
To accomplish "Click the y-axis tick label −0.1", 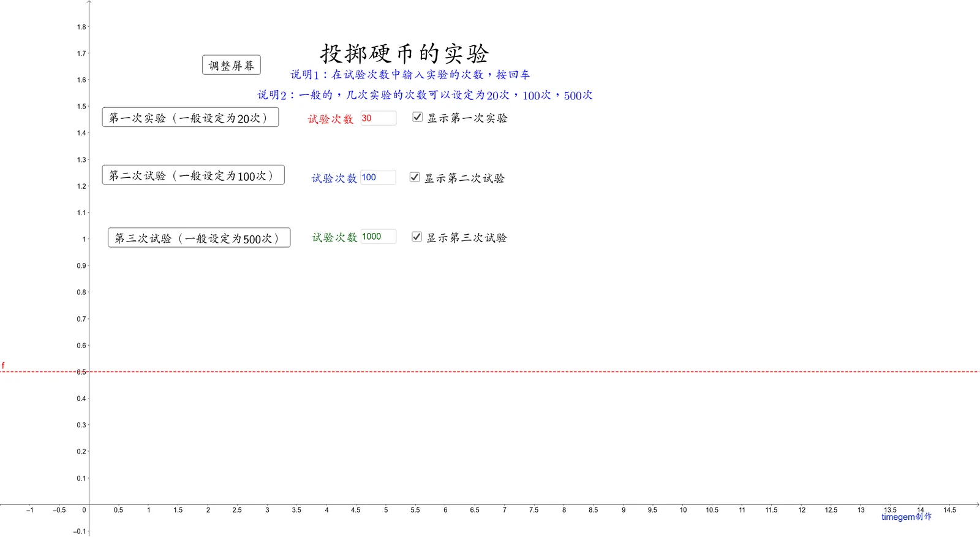I will point(80,531).
